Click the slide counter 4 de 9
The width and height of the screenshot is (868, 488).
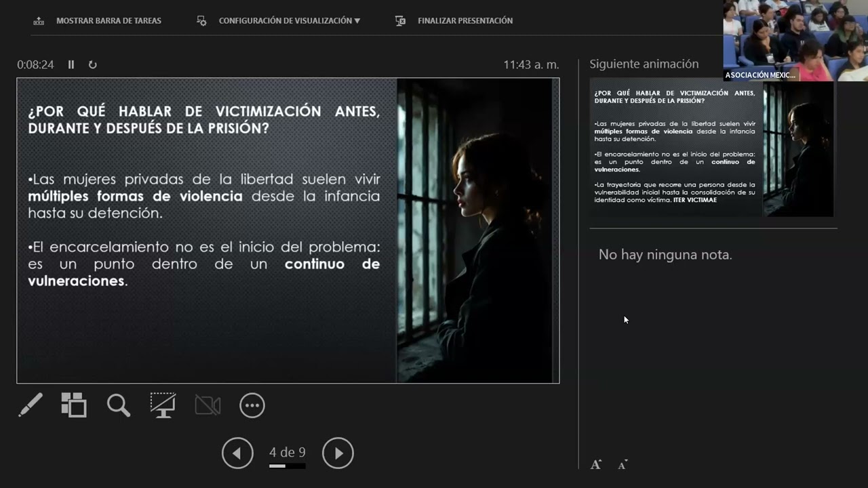288,452
